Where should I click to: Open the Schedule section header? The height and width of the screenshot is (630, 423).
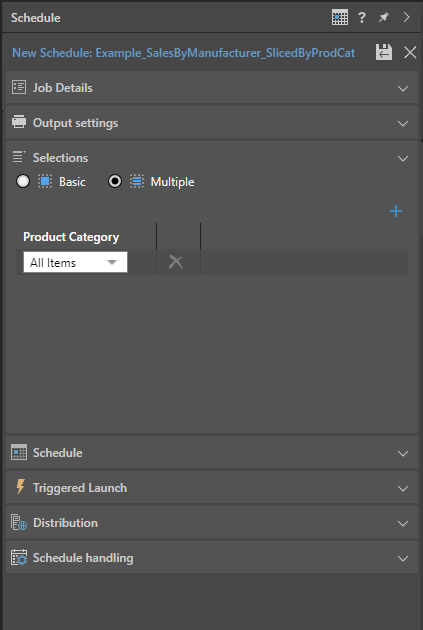click(x=212, y=453)
